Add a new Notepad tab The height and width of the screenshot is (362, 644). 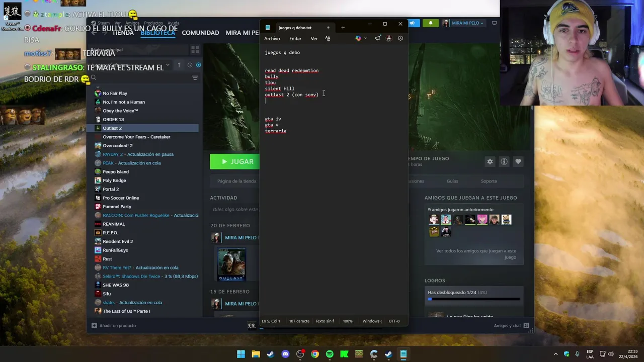pyautogui.click(x=343, y=28)
